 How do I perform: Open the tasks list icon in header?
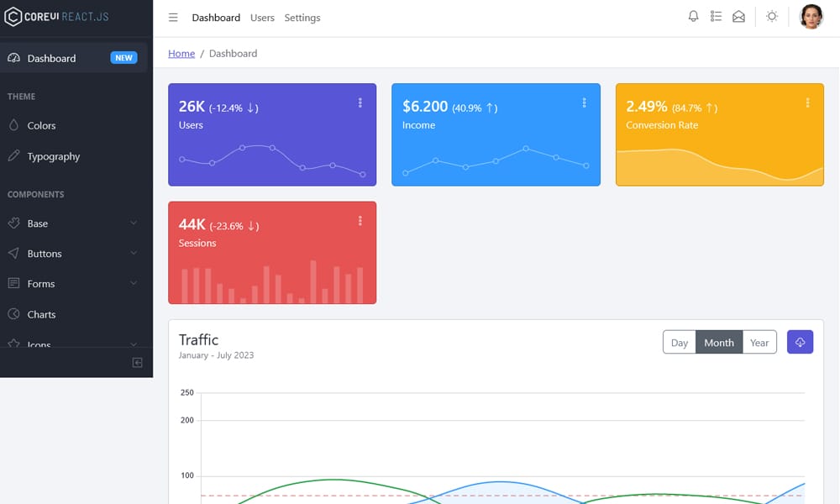pyautogui.click(x=716, y=16)
